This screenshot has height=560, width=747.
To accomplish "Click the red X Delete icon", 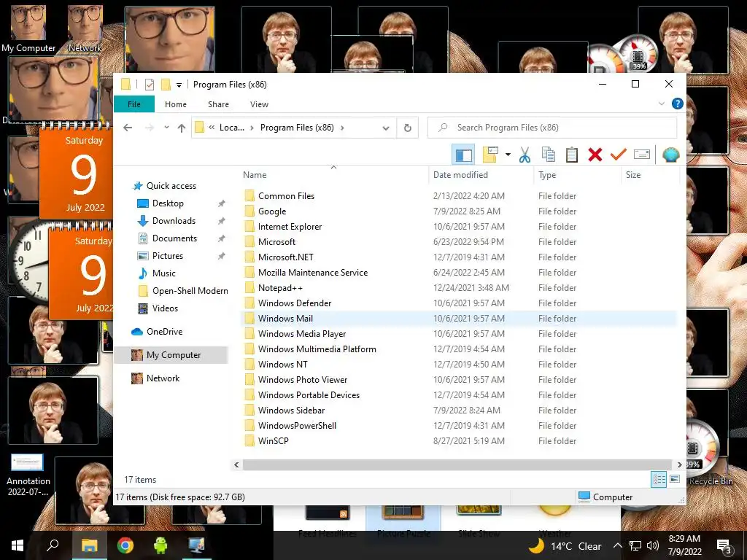I will tap(595, 155).
